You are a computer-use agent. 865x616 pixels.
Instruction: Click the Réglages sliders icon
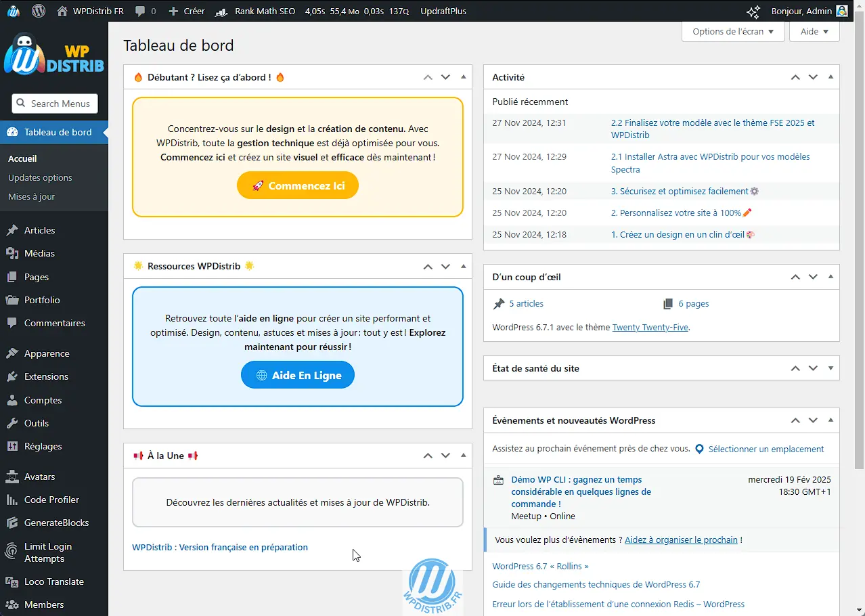pyautogui.click(x=12, y=446)
